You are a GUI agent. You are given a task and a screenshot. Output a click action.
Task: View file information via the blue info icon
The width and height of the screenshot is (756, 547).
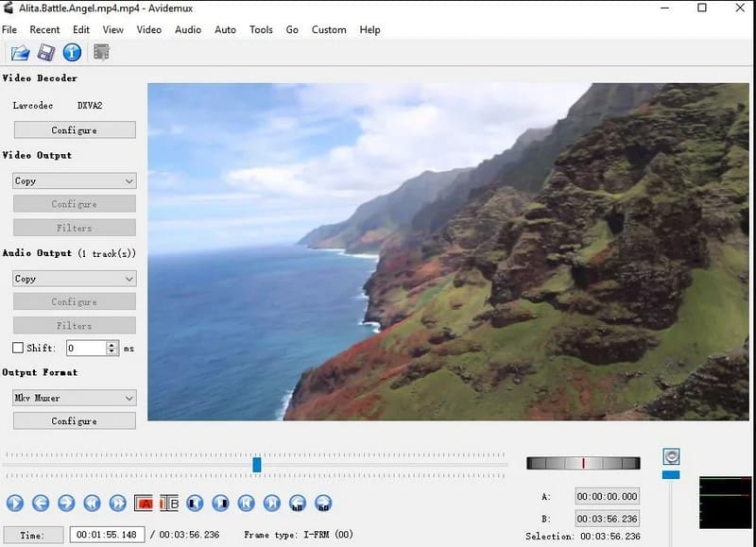72,53
